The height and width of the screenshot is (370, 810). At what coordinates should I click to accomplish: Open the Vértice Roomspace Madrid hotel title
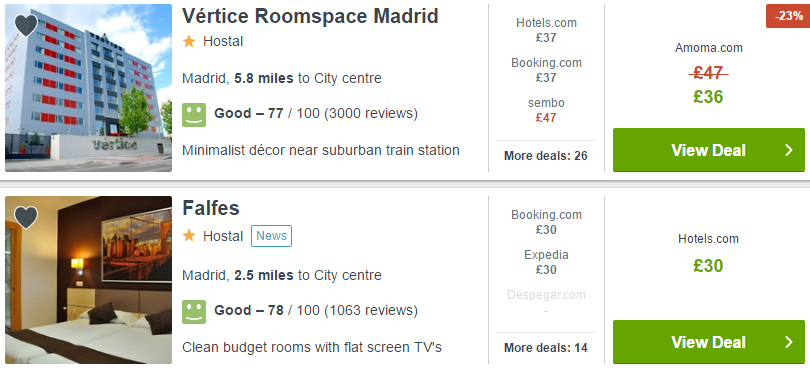click(x=310, y=16)
